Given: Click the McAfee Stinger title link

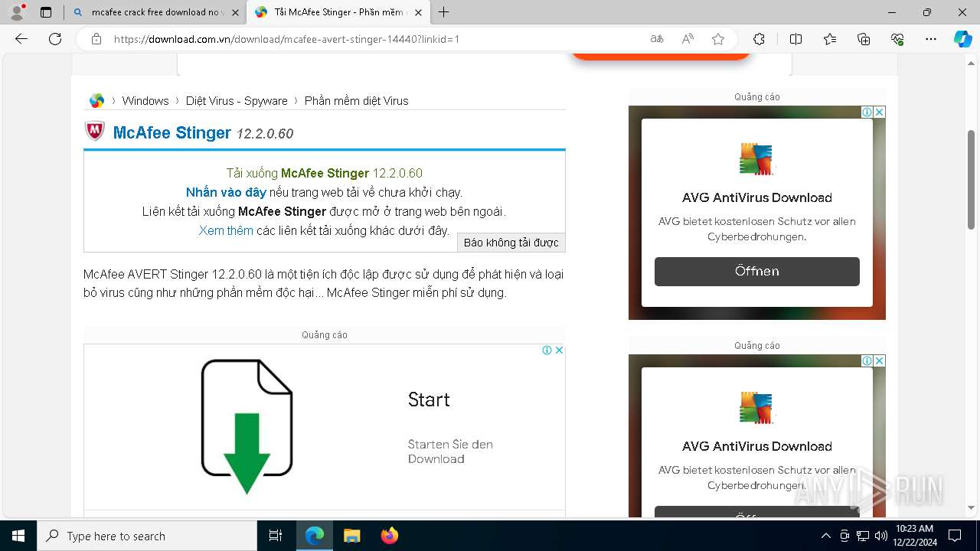Looking at the screenshot, I should point(171,132).
